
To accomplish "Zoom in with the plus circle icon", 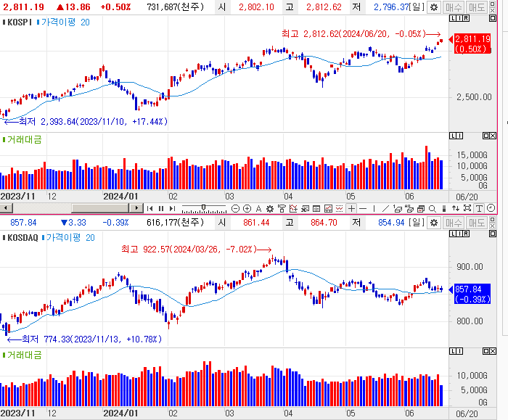I will [x=247, y=208].
